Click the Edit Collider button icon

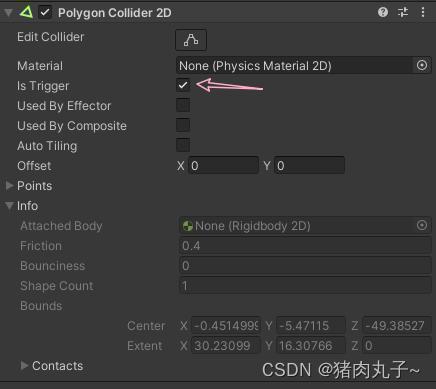pyautogui.click(x=191, y=40)
